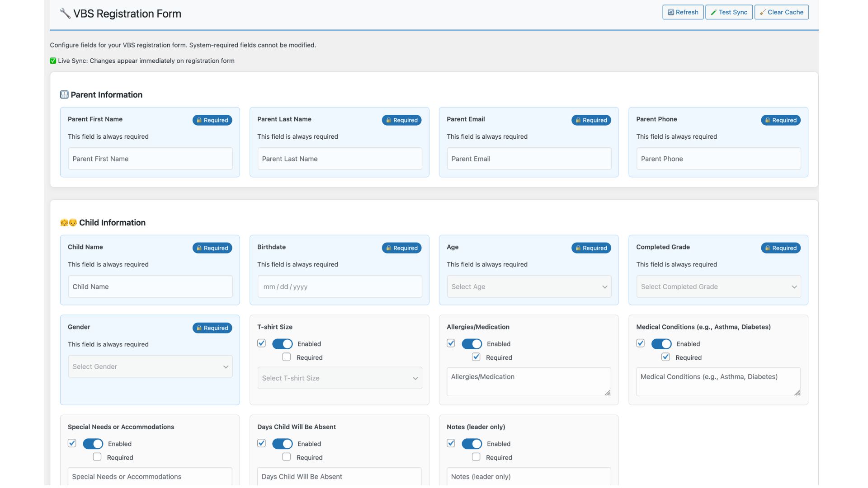Image resolution: width=868 pixels, height=488 pixels.
Task: Check Required for Days Child Will Be Absent
Action: [x=287, y=457]
